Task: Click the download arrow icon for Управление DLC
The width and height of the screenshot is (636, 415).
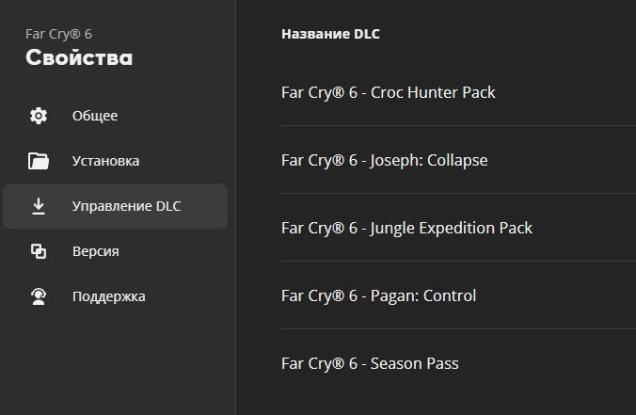Action: pyautogui.click(x=38, y=206)
